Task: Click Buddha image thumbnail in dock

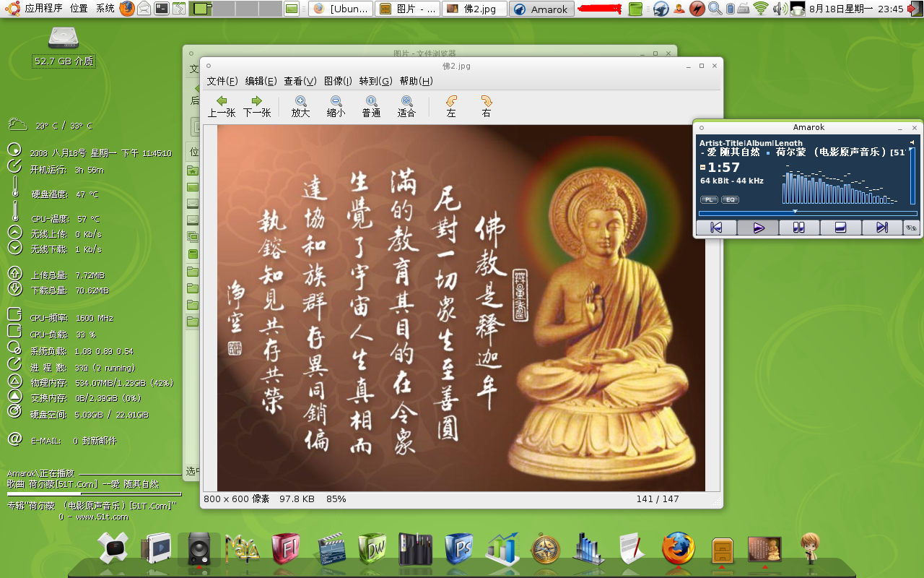Action: (x=764, y=549)
